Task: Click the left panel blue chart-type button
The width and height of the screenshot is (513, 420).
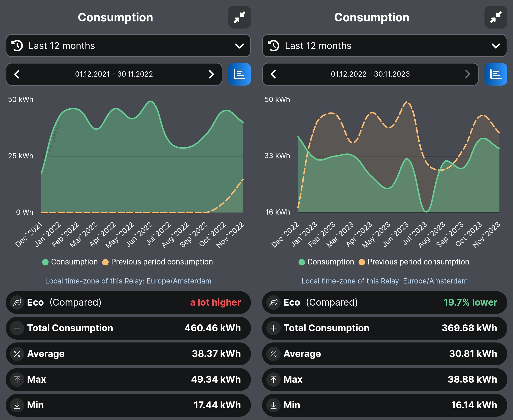Action: click(239, 74)
